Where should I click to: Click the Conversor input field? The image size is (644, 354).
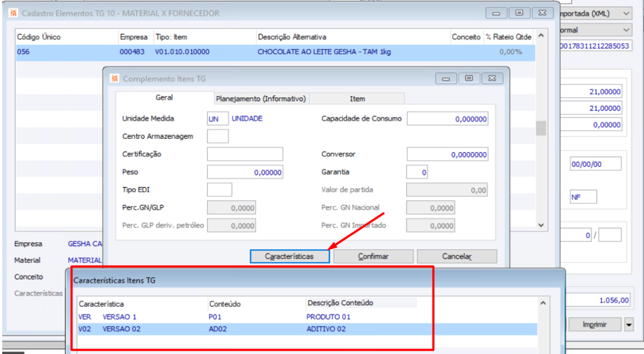pos(447,155)
